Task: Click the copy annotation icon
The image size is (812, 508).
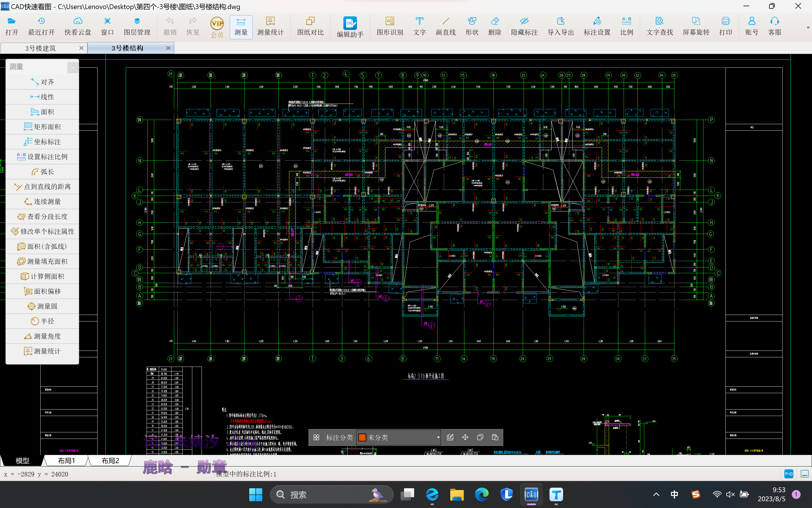Action: (480, 437)
